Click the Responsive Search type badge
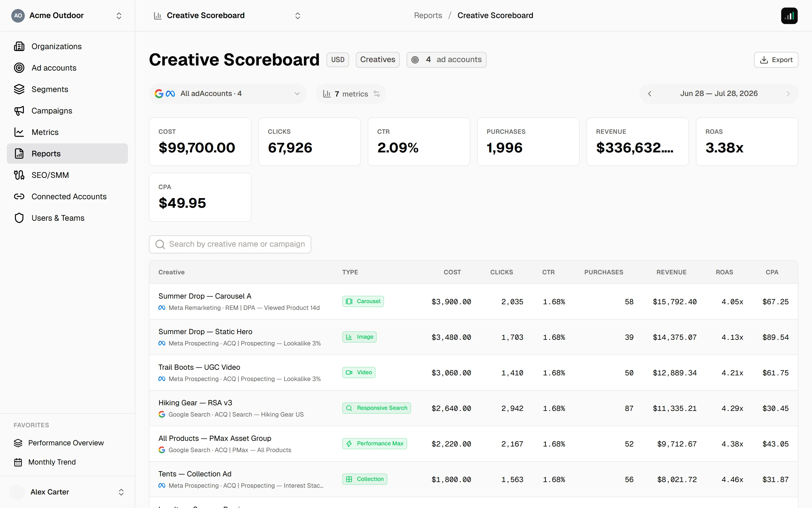The width and height of the screenshot is (812, 508). (376, 408)
